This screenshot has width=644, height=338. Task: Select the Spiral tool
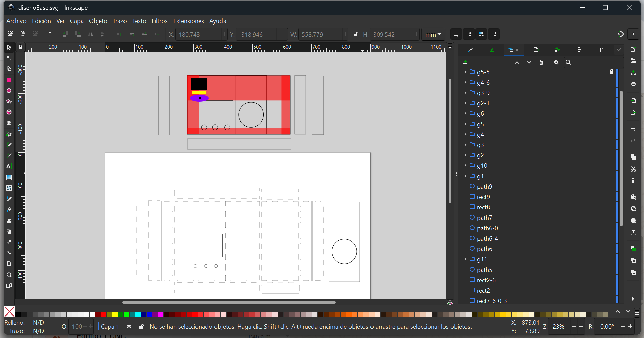point(9,123)
